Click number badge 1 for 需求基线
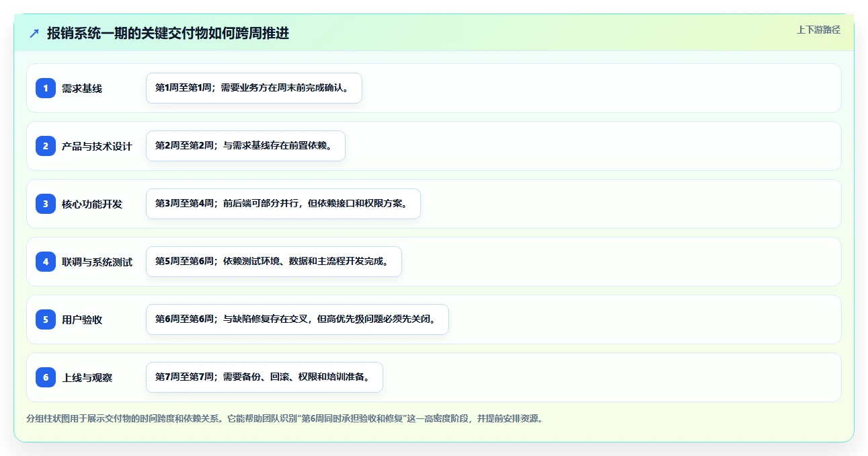This screenshot has height=456, width=868. pos(46,88)
